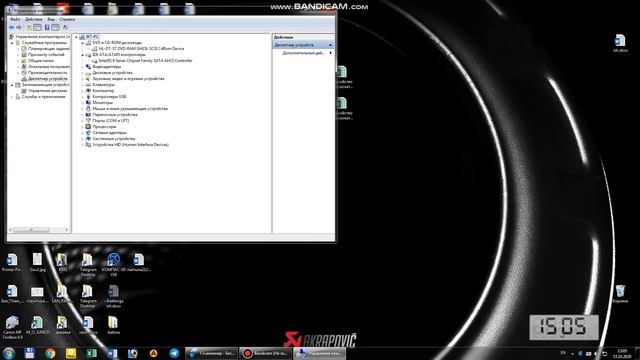
Task: Switch to Управление компьютером taskbar button
Action: click(x=319, y=353)
